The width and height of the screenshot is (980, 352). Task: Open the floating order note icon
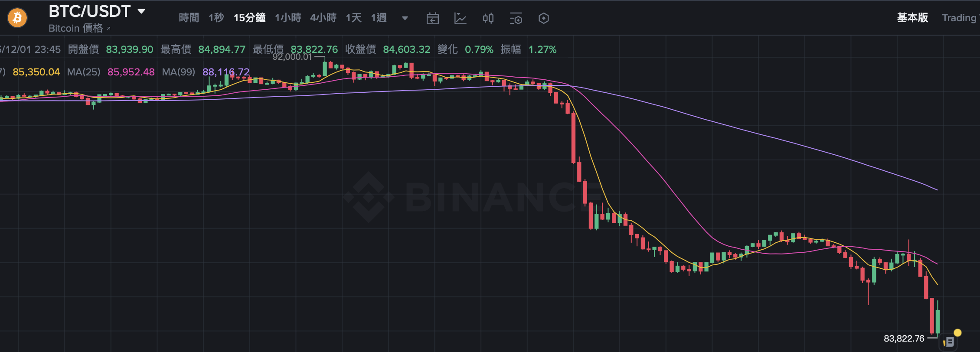pos(949,342)
